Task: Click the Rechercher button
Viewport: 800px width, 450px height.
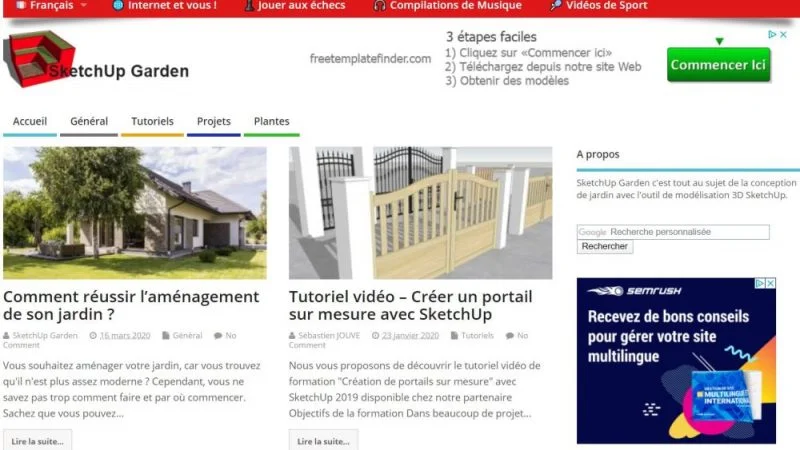Action: 605,246
